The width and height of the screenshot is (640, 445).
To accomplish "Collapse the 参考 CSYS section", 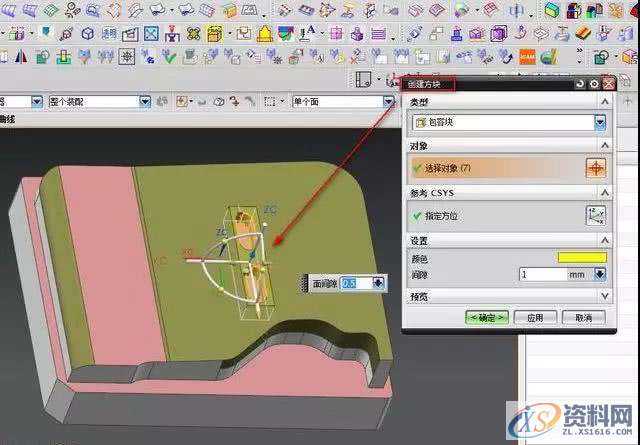I will [x=605, y=192].
